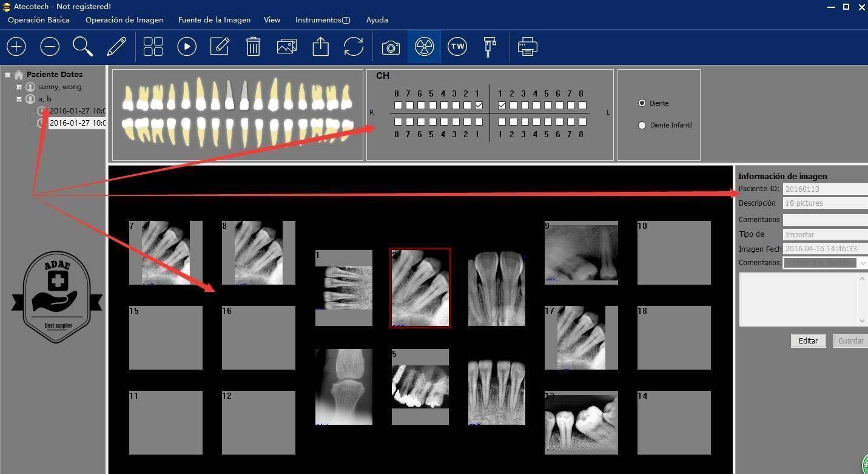Select the highlighted 2016-01-27 study entry

(x=77, y=123)
